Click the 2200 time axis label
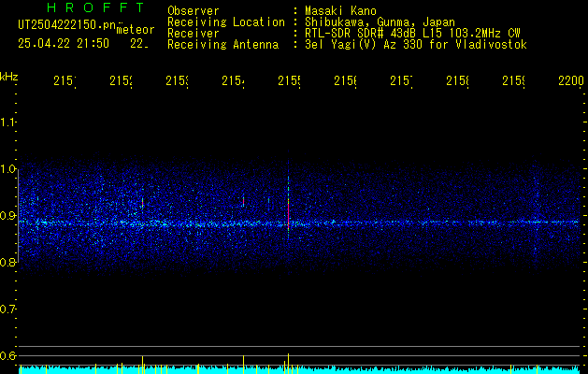588x374 pixels. (x=571, y=80)
